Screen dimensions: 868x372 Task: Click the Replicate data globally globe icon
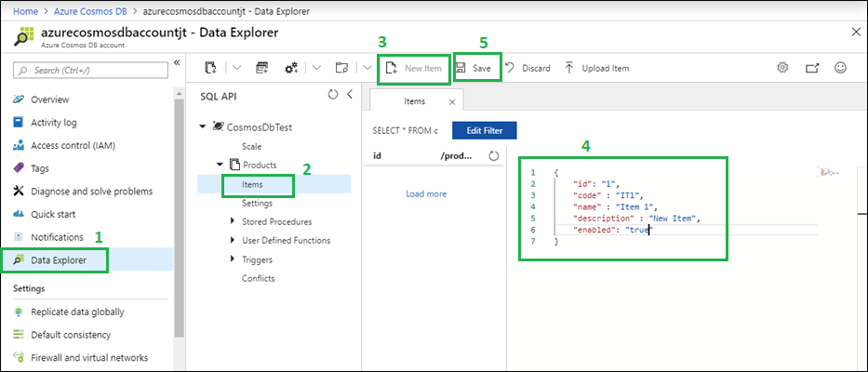click(19, 312)
